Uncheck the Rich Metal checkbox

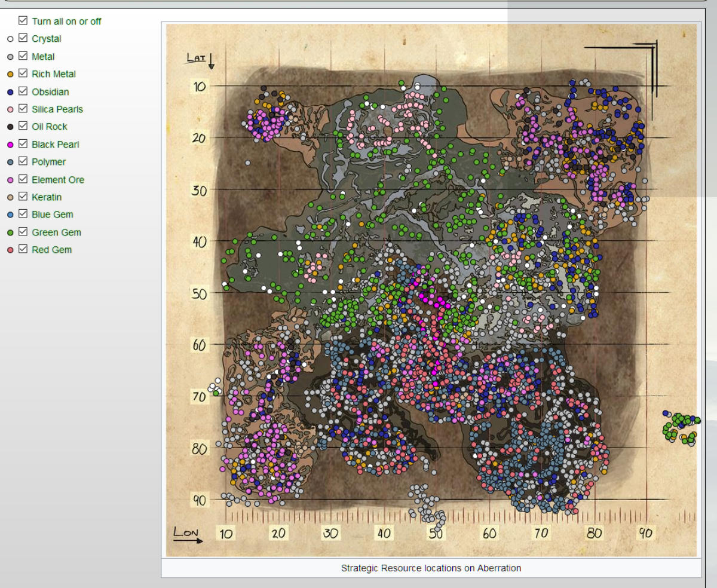[x=23, y=73]
